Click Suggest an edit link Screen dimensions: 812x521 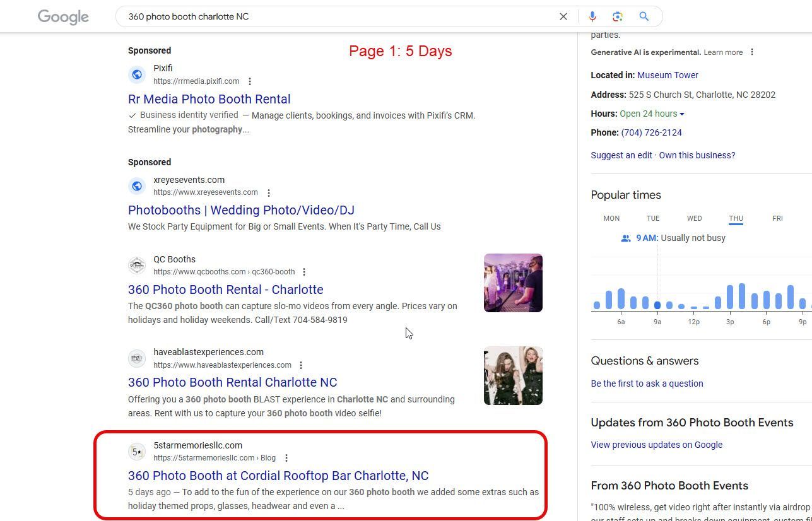coord(621,155)
